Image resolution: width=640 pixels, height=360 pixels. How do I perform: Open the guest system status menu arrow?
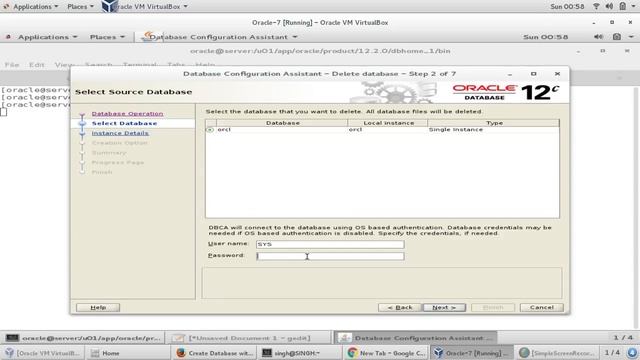tap(631, 37)
